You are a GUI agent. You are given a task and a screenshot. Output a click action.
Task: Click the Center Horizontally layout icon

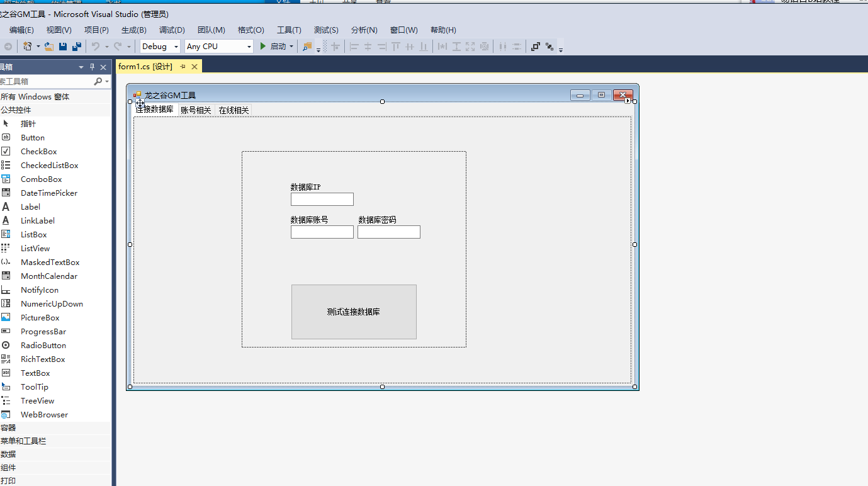(x=502, y=46)
